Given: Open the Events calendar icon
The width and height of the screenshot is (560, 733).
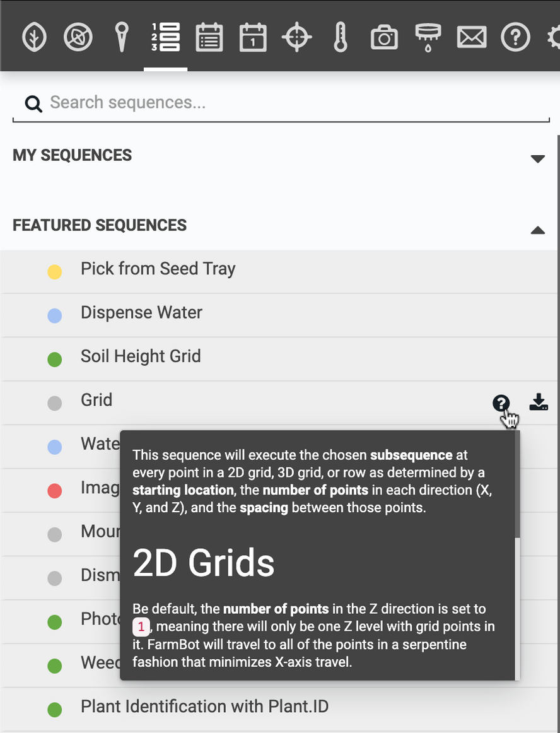Looking at the screenshot, I should pos(253,36).
